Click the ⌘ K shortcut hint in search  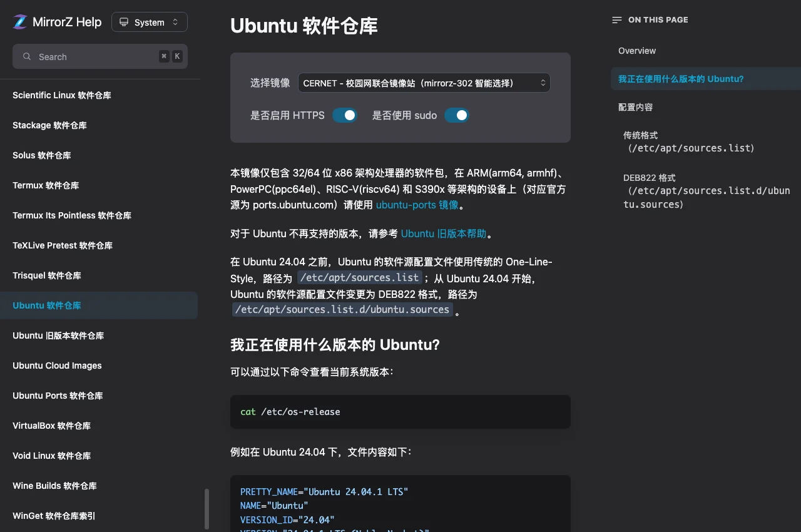pos(170,56)
